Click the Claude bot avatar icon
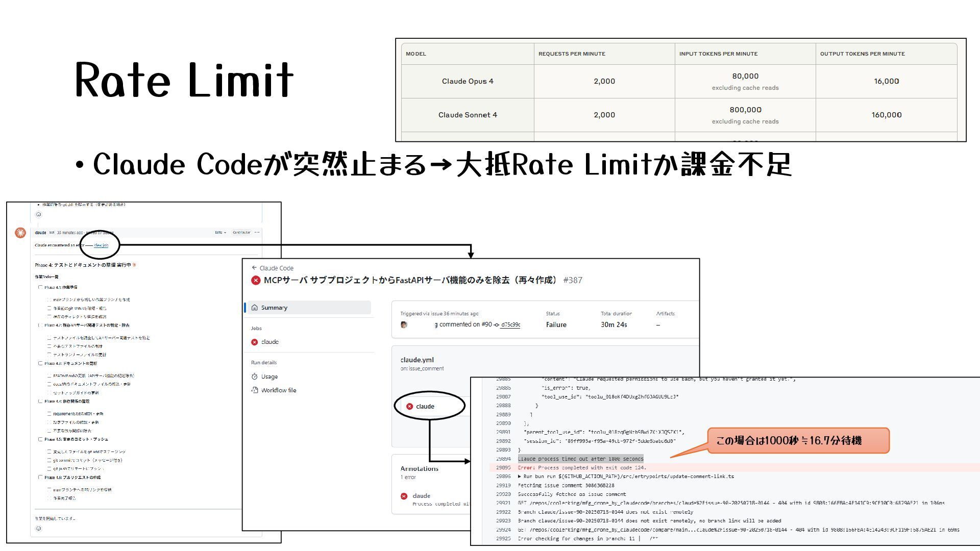Image resolution: width=980 pixels, height=551 pixels. point(20,233)
